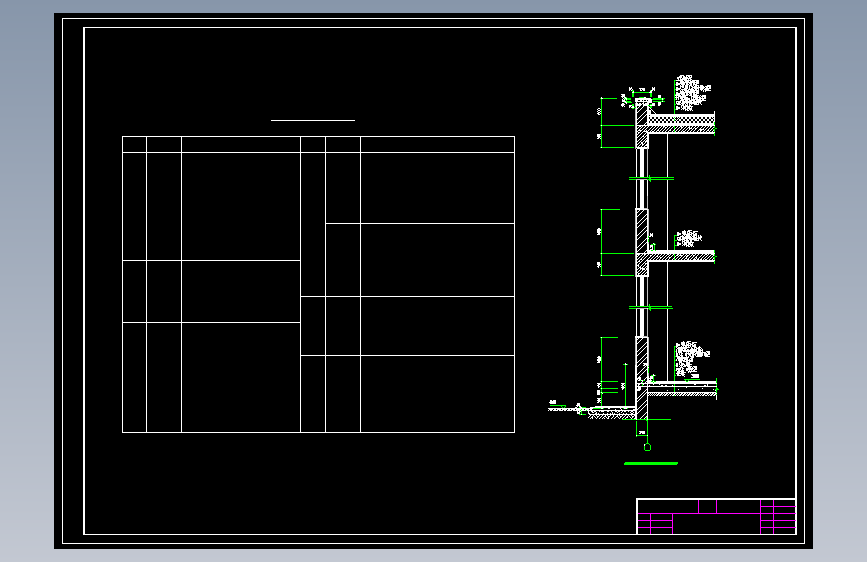The width and height of the screenshot is (867, 562).
Task: Select the hatched wall segment at ground floor
Action: tap(642, 378)
